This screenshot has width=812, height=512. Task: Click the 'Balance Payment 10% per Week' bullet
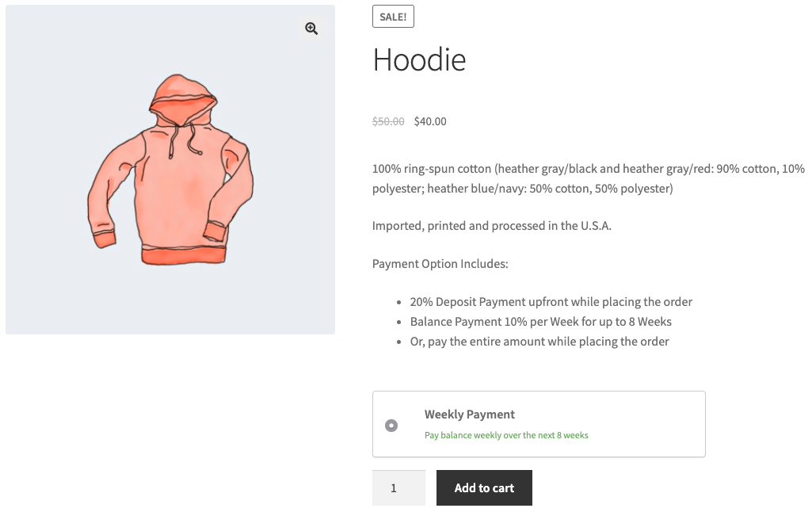pos(540,322)
